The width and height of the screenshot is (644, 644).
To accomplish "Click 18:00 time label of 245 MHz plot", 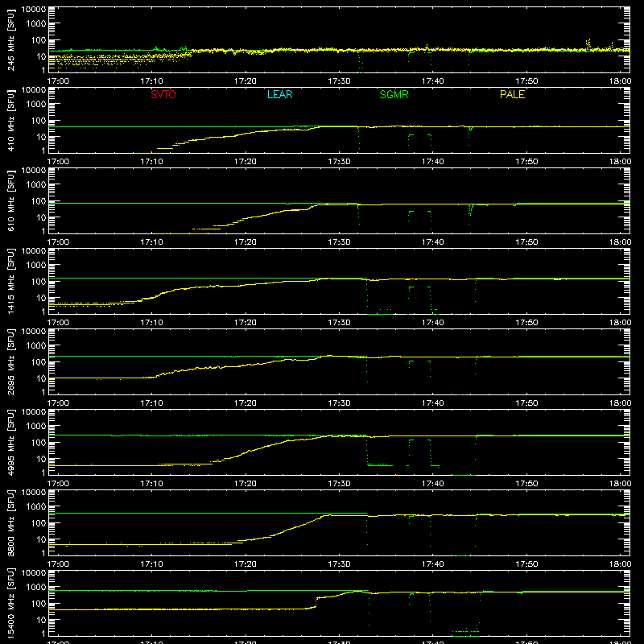I will point(620,81).
